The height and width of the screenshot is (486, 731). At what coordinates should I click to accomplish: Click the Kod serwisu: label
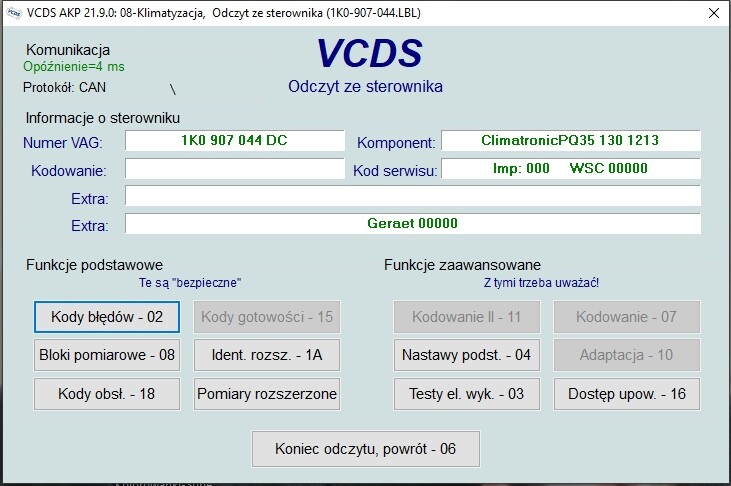[x=395, y=171]
